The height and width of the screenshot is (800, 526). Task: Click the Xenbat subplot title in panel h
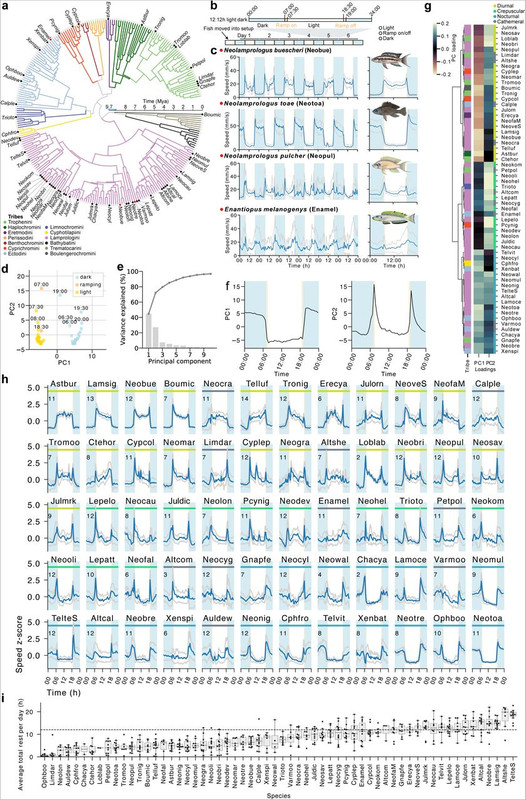coord(372,618)
